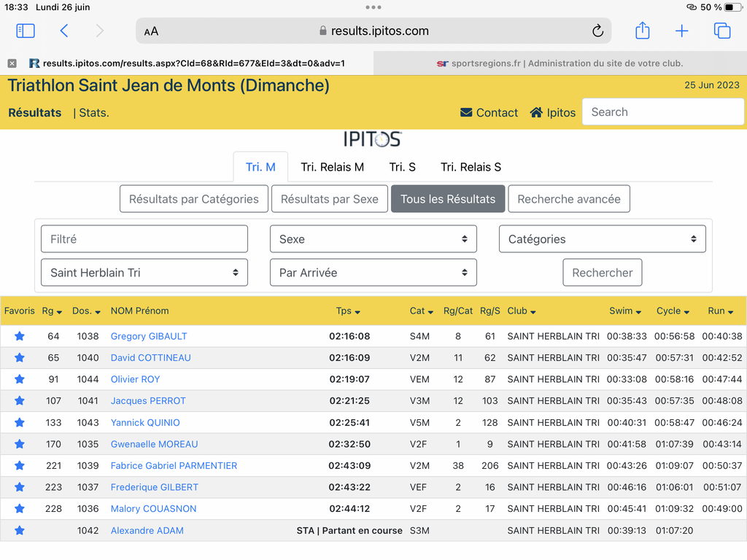The width and height of the screenshot is (747, 560).
Task: Reload the results page
Action: point(597,31)
